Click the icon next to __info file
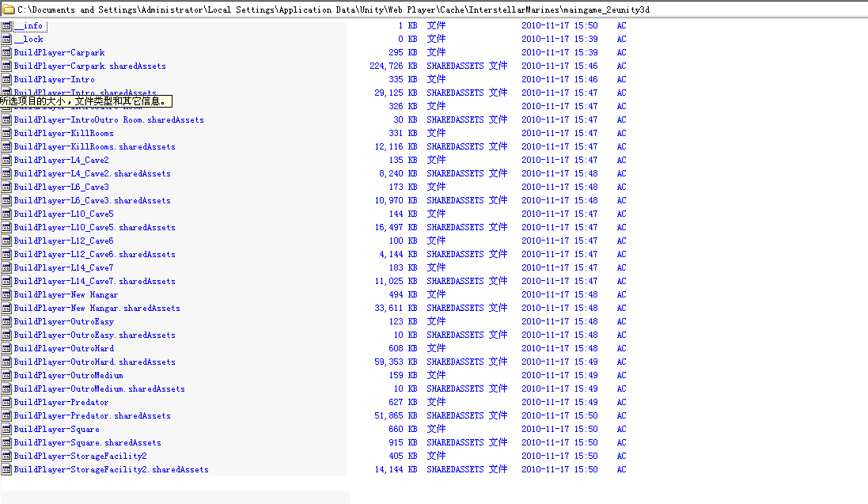Viewport: 868px width, 504px height. [x=6, y=25]
